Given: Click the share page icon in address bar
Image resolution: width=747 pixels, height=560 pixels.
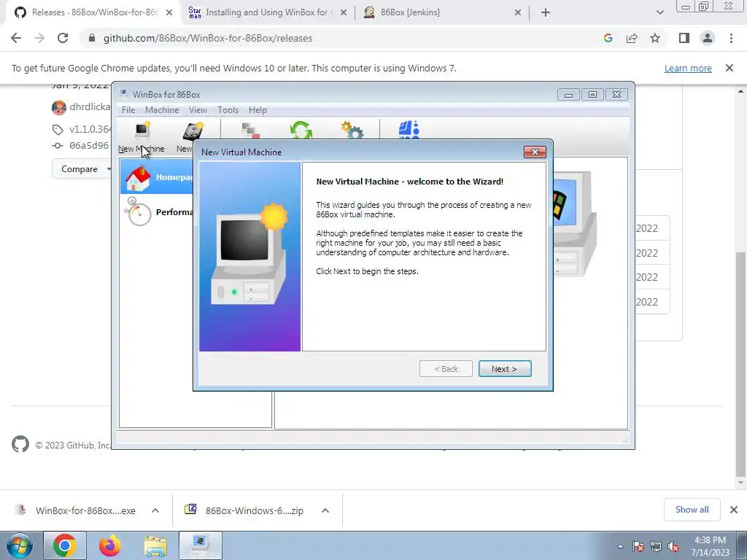Looking at the screenshot, I should click(632, 38).
